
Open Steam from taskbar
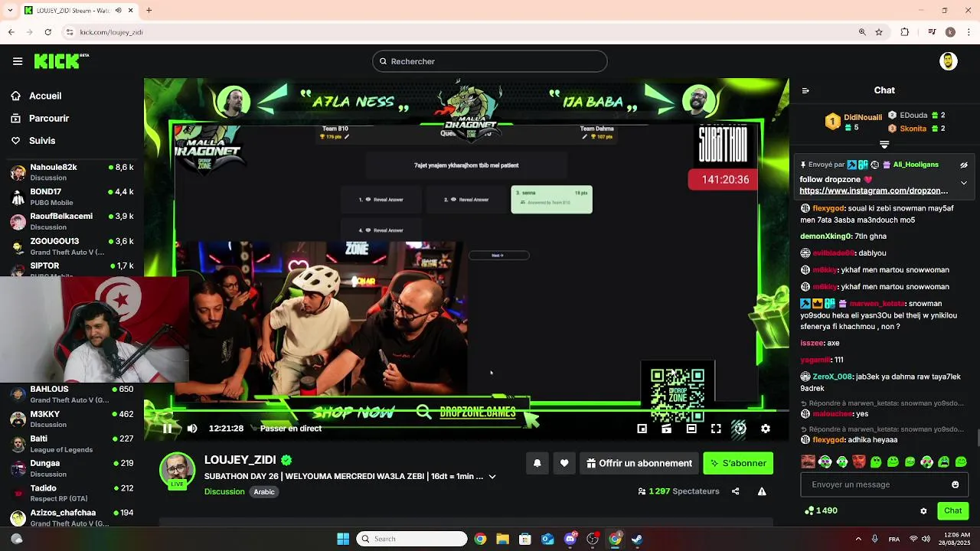637,539
